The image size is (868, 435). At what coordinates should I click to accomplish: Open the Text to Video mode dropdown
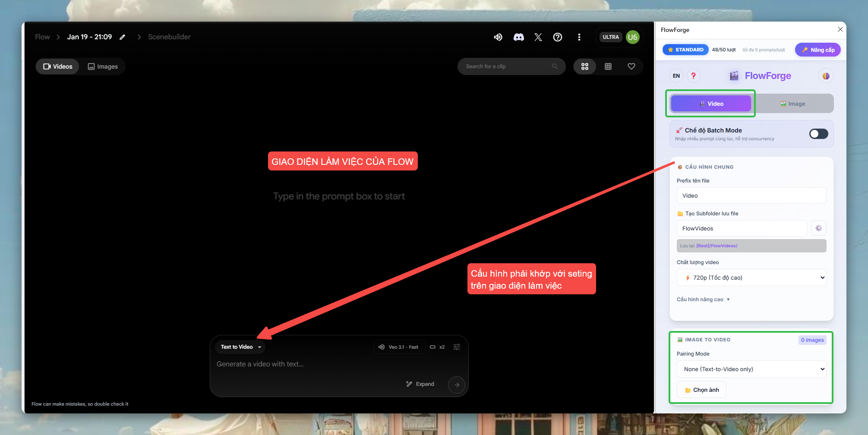point(240,347)
